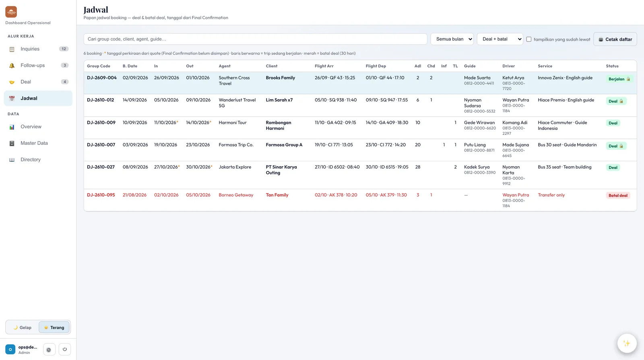Viewport: 644px width, 360px height.
Task: Navigate to Directory
Action: pyautogui.click(x=38, y=160)
